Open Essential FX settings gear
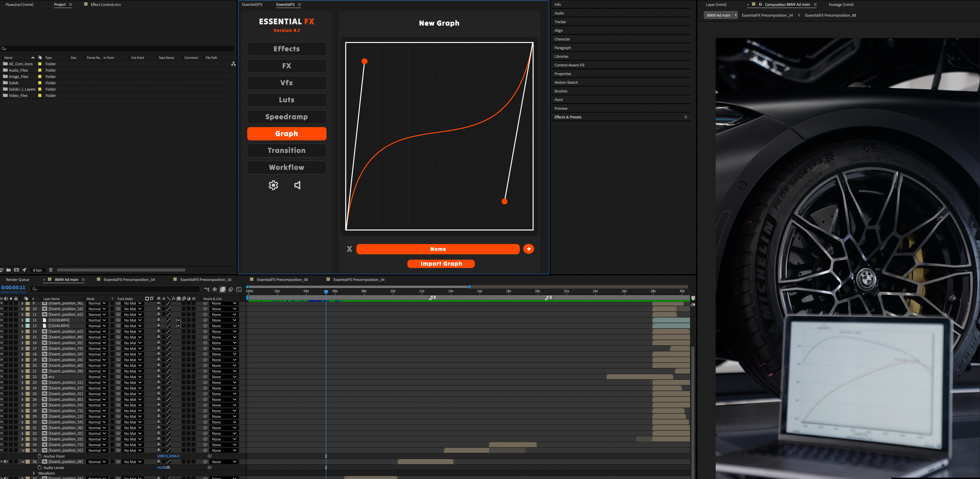980x479 pixels. pos(273,185)
